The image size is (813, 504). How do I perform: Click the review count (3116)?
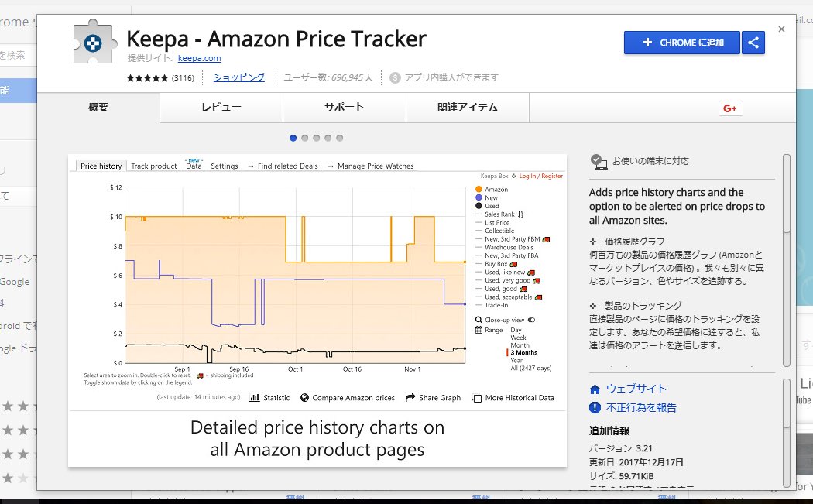click(183, 77)
